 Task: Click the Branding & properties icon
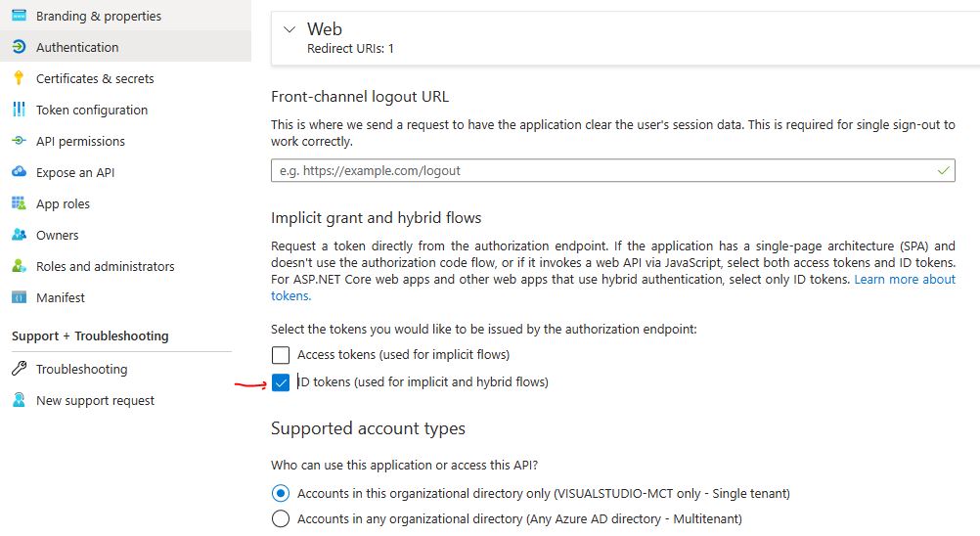tap(19, 16)
